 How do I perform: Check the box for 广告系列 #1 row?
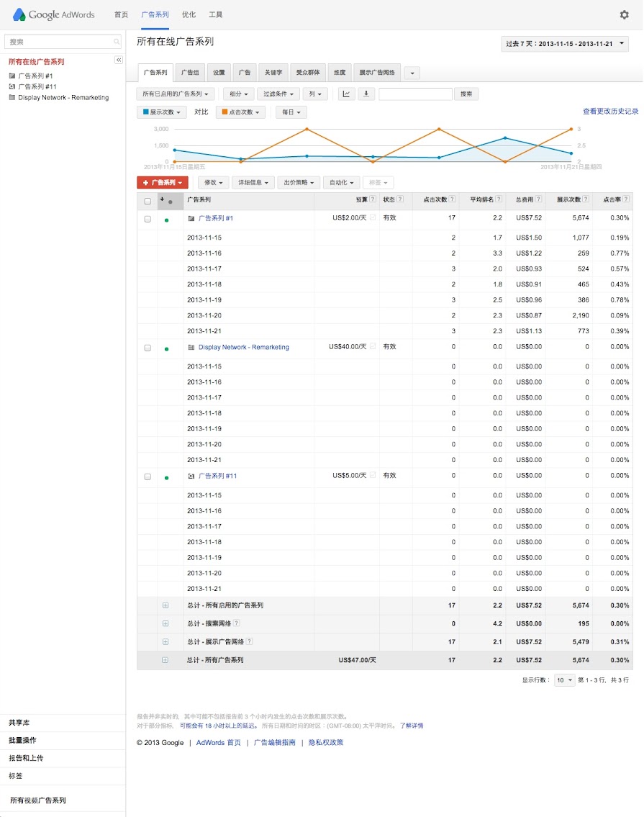(148, 219)
